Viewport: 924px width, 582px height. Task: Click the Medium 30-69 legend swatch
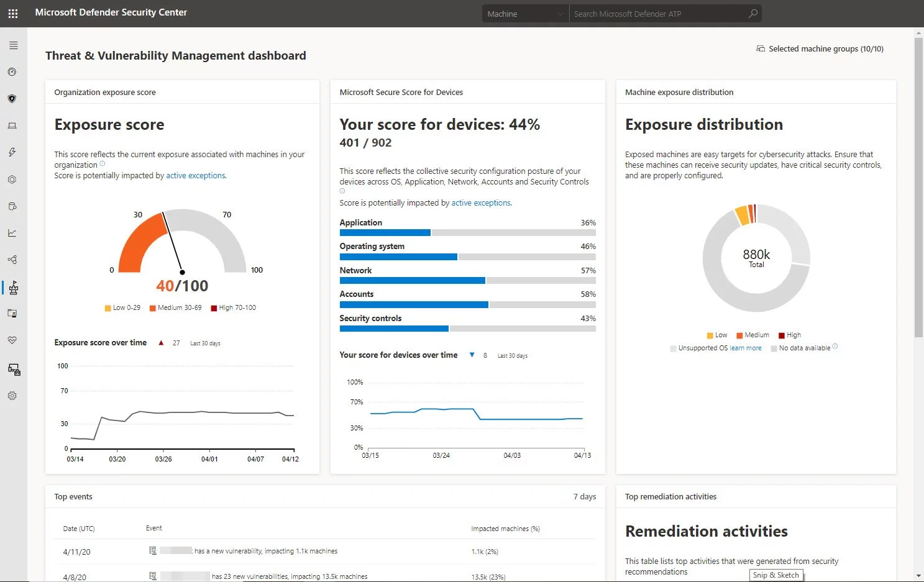click(153, 308)
